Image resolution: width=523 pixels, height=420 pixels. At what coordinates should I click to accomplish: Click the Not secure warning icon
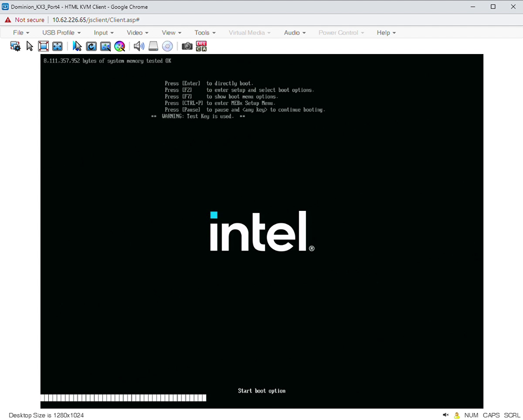(8, 20)
